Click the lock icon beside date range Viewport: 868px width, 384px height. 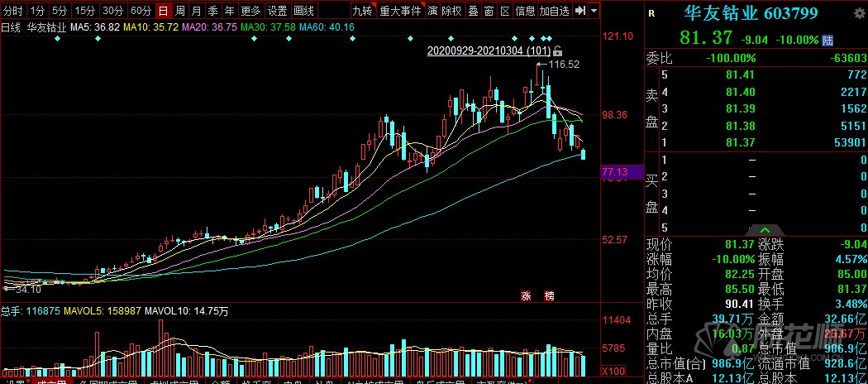click(557, 51)
